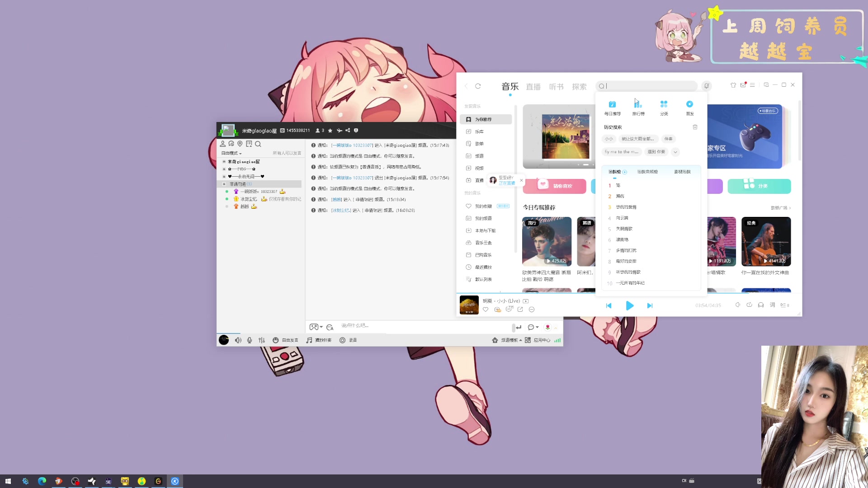This screenshot has width=868, height=488.
Task: Open the 首发 new releases icon
Action: 689,108
